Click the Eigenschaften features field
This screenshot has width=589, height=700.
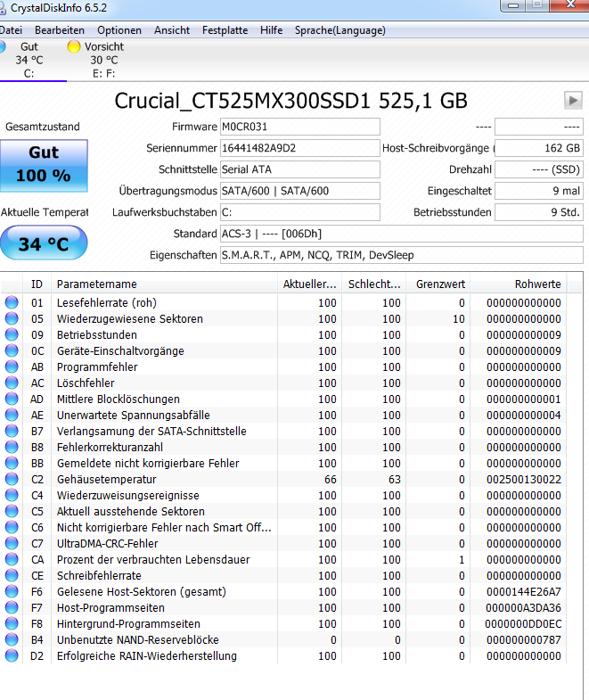(402, 255)
